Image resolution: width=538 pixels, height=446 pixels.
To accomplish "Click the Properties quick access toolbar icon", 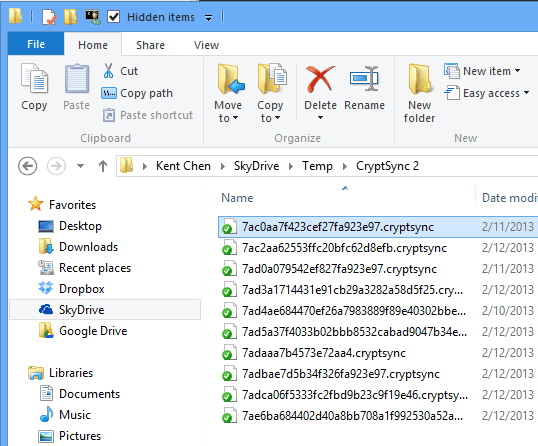I will [x=49, y=17].
